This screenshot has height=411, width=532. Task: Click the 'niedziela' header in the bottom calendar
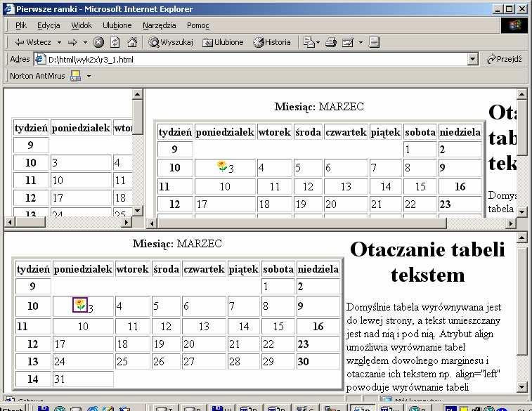(x=318, y=269)
